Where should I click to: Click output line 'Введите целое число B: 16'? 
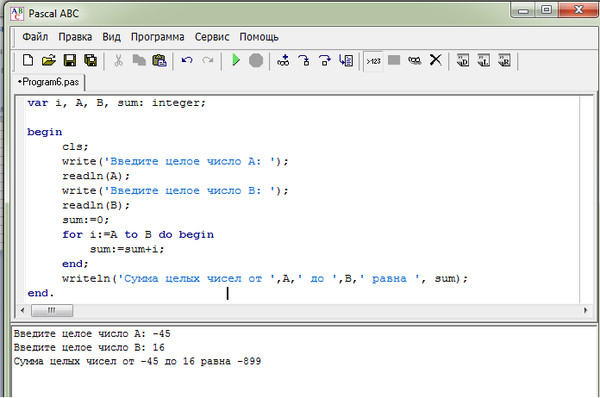click(x=89, y=347)
